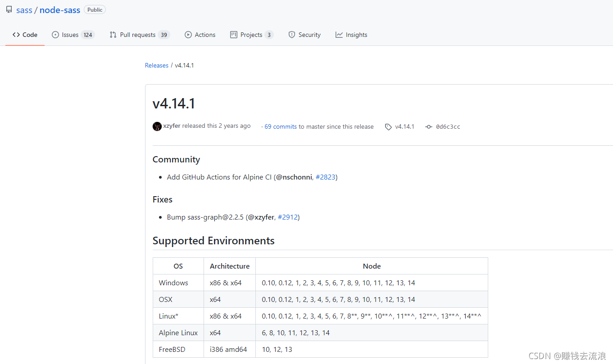
Task: Click Linux node versions with asterisks
Action: (x=372, y=316)
